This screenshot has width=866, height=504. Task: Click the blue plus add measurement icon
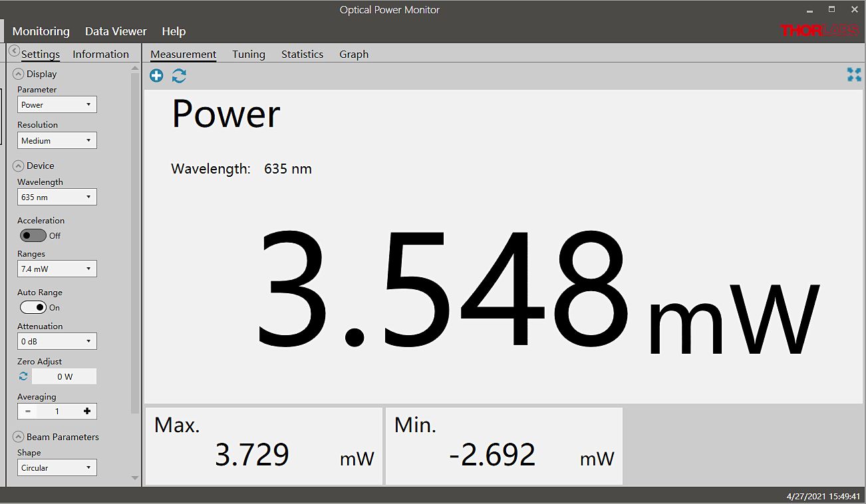(156, 76)
